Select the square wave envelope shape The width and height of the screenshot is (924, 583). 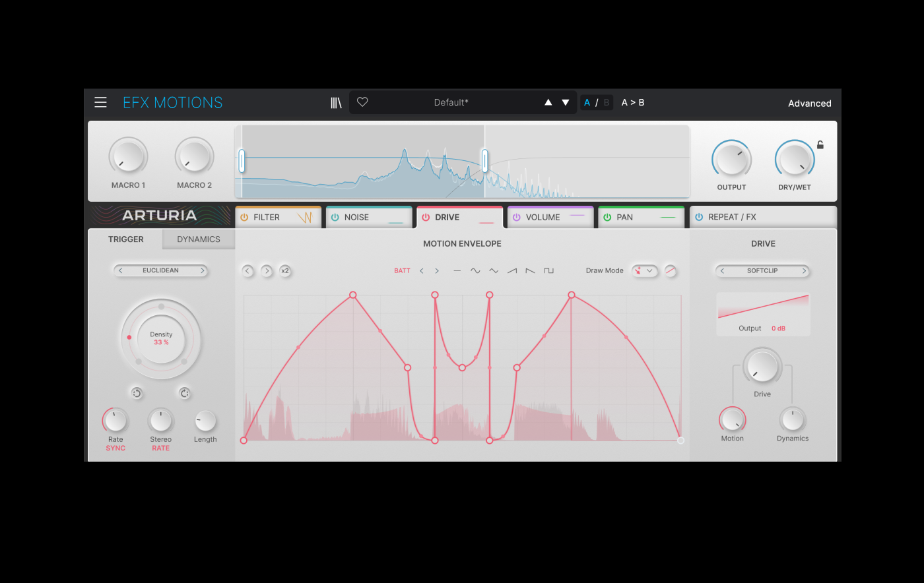[x=548, y=270]
